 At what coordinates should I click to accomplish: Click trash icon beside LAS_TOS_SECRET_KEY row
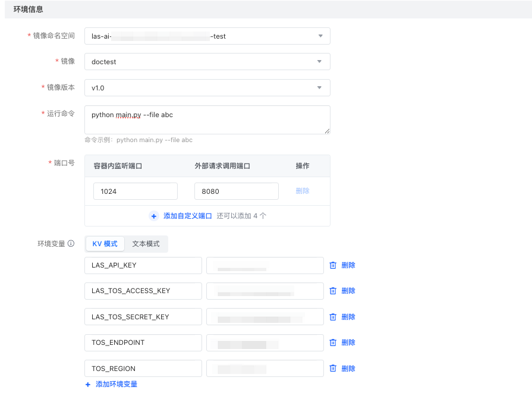333,317
